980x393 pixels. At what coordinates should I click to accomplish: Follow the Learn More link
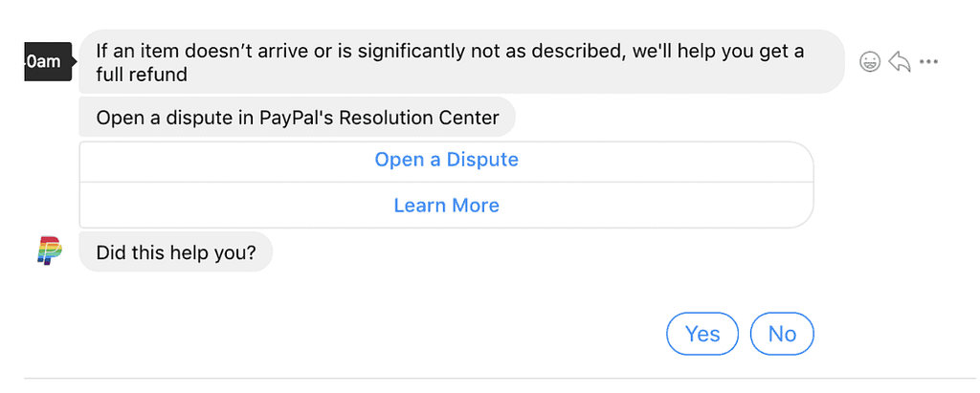coord(446,205)
